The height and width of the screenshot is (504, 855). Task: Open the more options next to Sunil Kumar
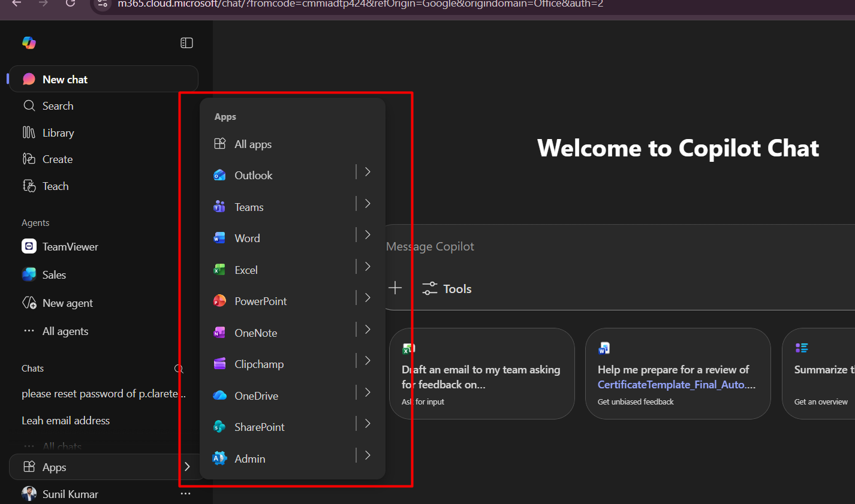(x=185, y=494)
